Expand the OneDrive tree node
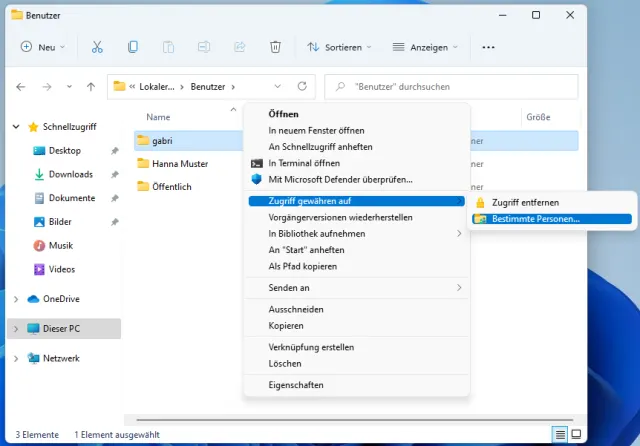 (15, 298)
